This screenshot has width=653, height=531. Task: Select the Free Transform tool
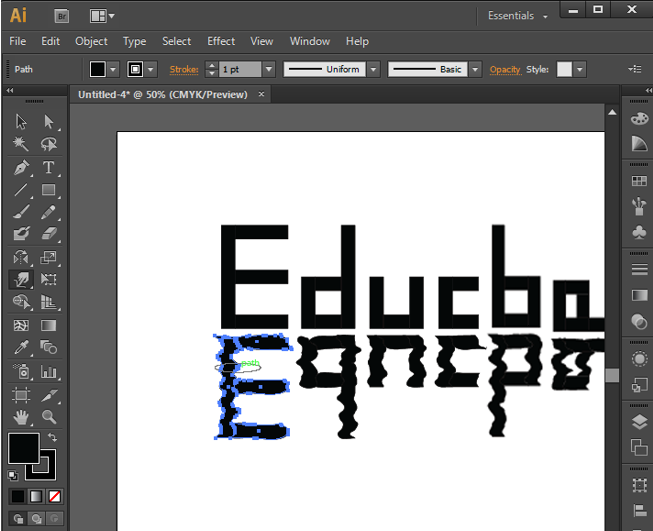[49, 279]
